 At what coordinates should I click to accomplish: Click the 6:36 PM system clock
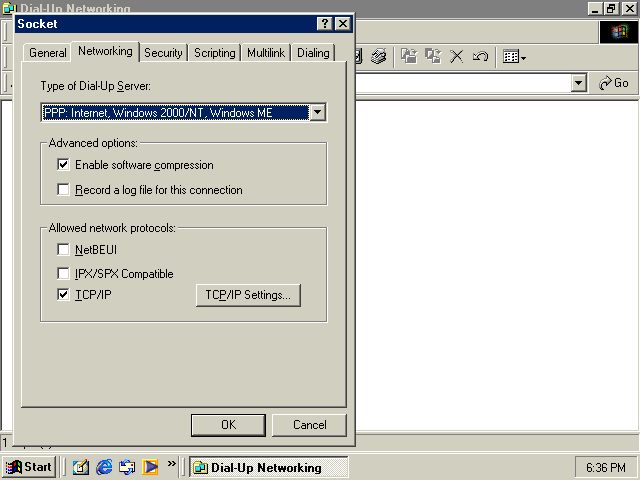pyautogui.click(x=606, y=467)
